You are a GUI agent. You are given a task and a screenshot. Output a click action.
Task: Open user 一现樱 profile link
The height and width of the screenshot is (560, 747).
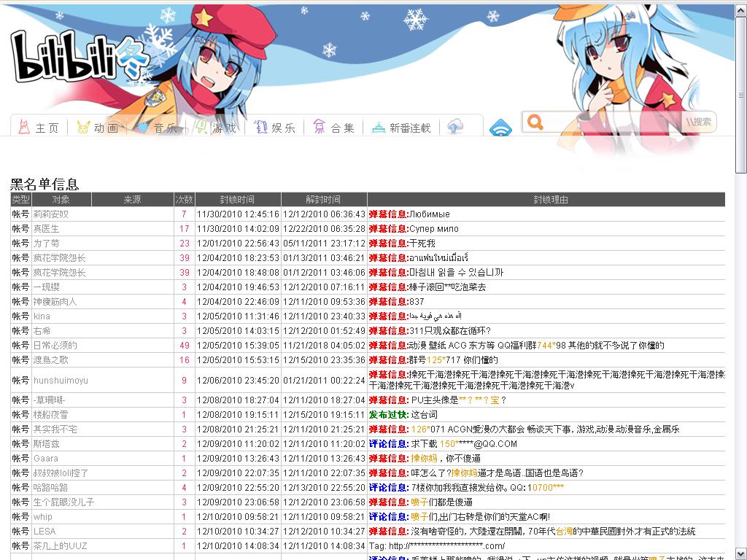[x=46, y=287]
